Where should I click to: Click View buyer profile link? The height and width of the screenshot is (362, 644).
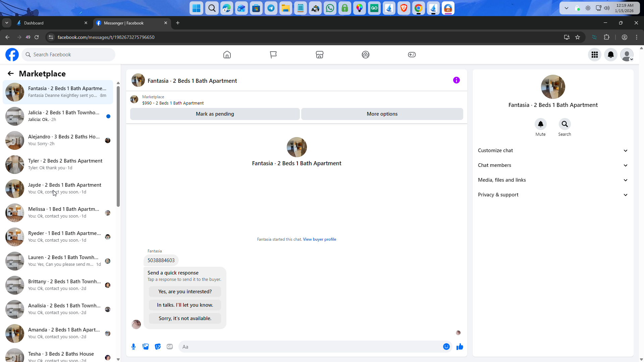tap(319, 239)
